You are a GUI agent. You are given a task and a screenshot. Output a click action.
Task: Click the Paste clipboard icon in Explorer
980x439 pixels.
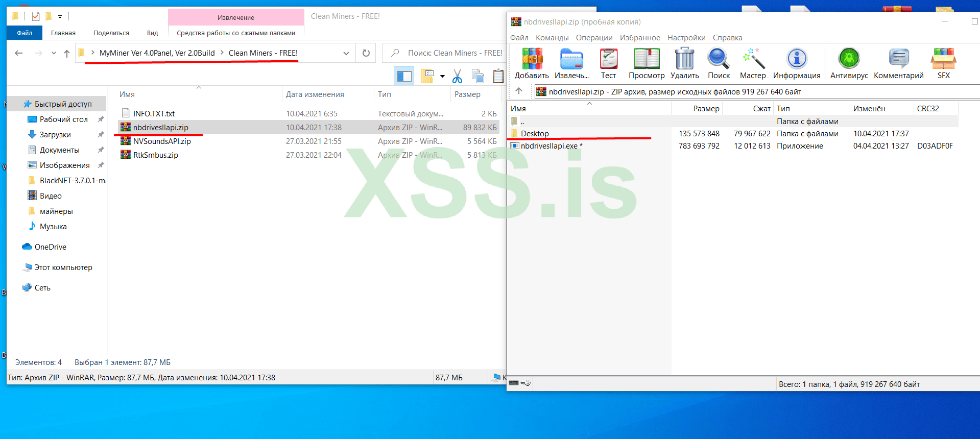coord(498,76)
